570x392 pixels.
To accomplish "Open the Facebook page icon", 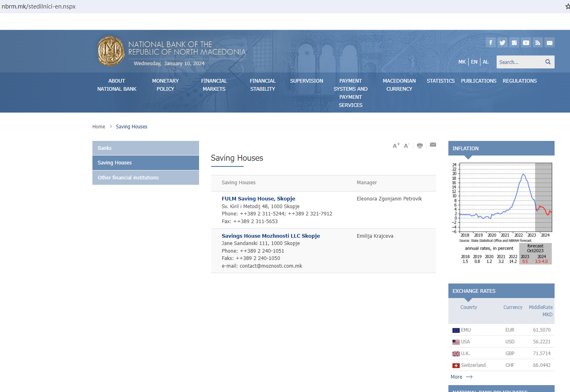I will [491, 43].
